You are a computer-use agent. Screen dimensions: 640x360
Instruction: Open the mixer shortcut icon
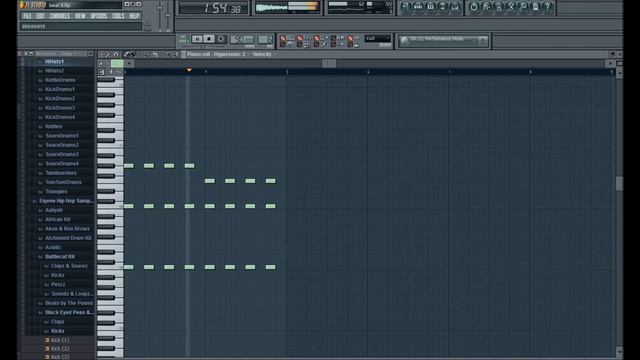point(454,7)
